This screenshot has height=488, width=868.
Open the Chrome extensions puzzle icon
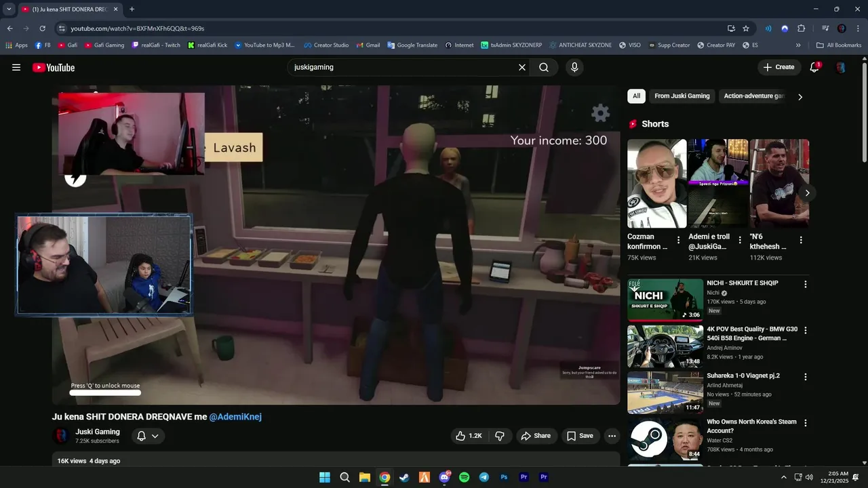coord(802,28)
